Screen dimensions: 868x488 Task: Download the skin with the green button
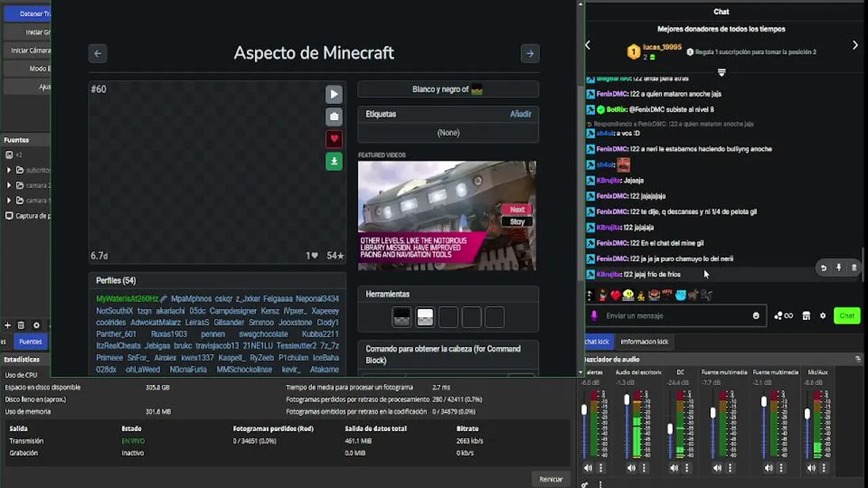pyautogui.click(x=334, y=161)
